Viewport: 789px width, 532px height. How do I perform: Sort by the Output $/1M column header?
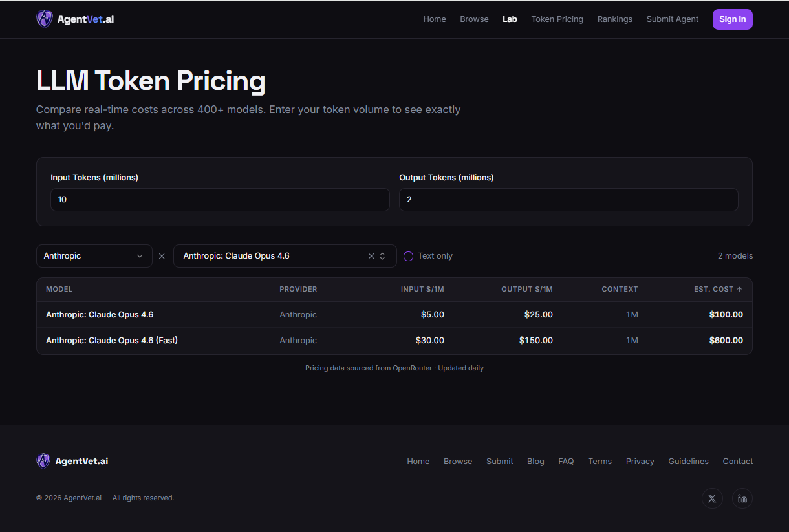coord(527,289)
